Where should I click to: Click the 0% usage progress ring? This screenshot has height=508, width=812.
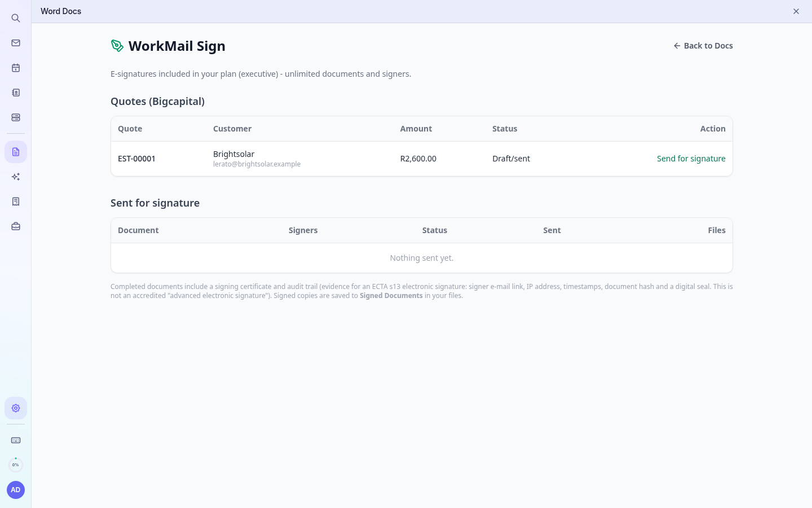click(x=16, y=465)
